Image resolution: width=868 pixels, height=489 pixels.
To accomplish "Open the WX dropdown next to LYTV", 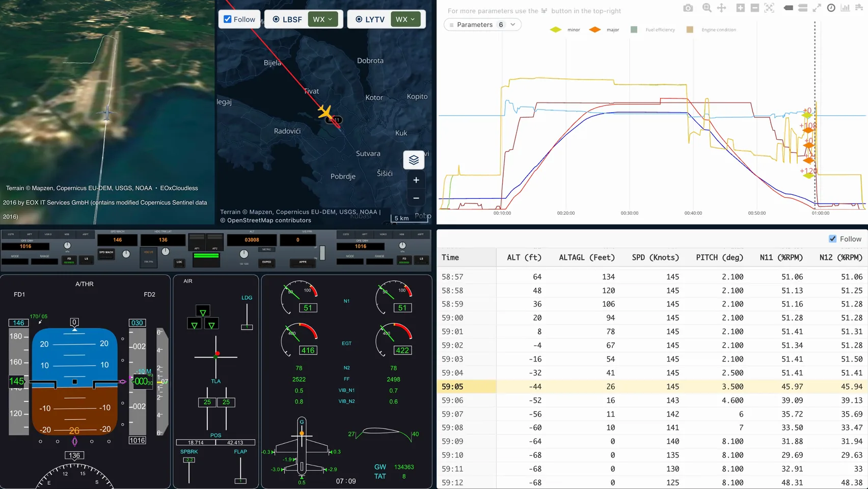I will [x=405, y=19].
